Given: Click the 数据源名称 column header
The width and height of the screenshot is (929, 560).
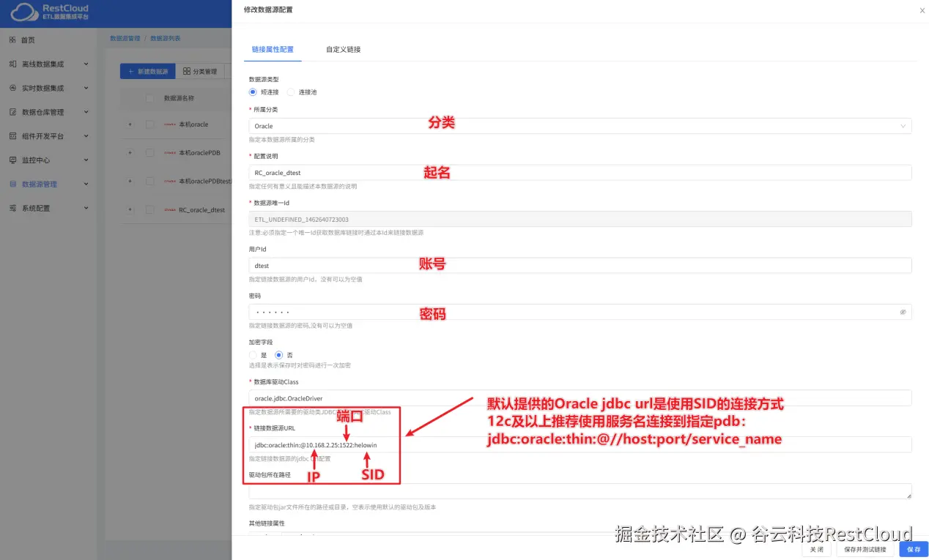Looking at the screenshot, I should [x=179, y=98].
